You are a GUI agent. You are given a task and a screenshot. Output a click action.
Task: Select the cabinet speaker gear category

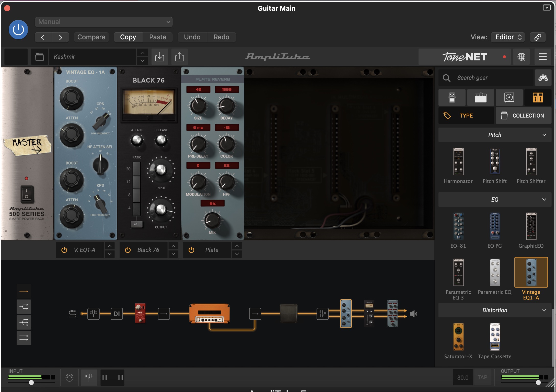pyautogui.click(x=509, y=98)
